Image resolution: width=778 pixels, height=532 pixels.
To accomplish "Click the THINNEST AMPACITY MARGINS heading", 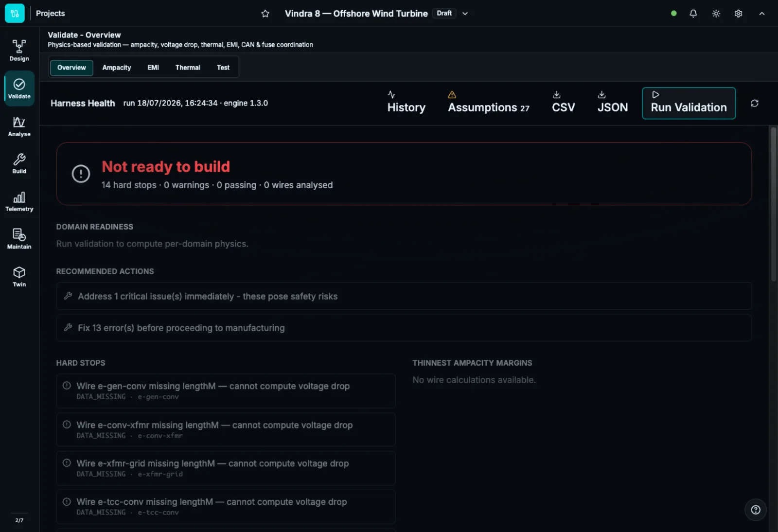I will coord(472,363).
